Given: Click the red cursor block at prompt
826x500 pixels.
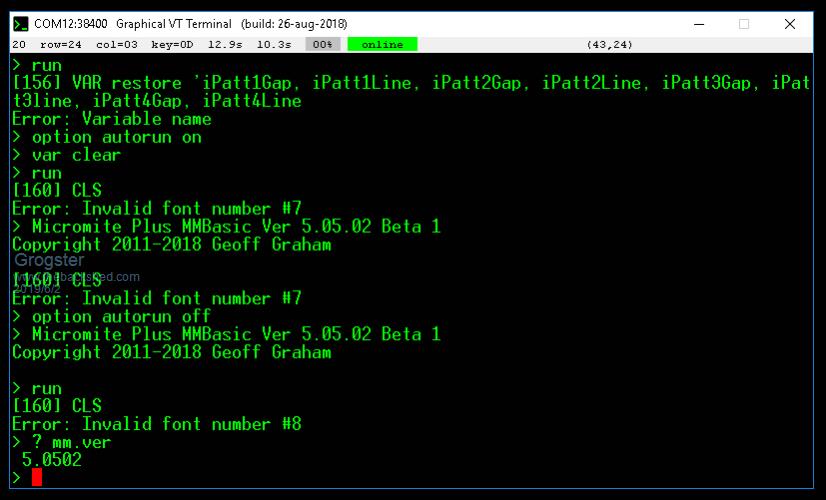Looking at the screenshot, I should [x=37, y=477].
